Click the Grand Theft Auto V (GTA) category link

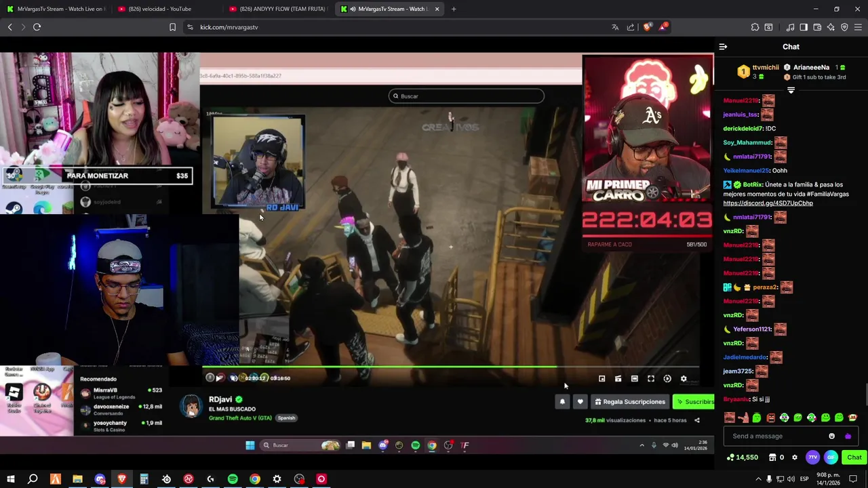pyautogui.click(x=240, y=418)
